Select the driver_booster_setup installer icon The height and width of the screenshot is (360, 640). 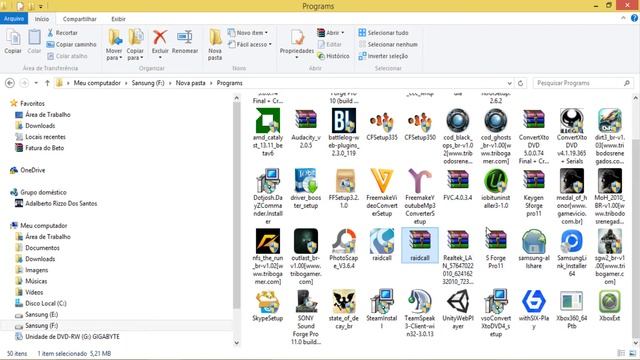(x=306, y=181)
